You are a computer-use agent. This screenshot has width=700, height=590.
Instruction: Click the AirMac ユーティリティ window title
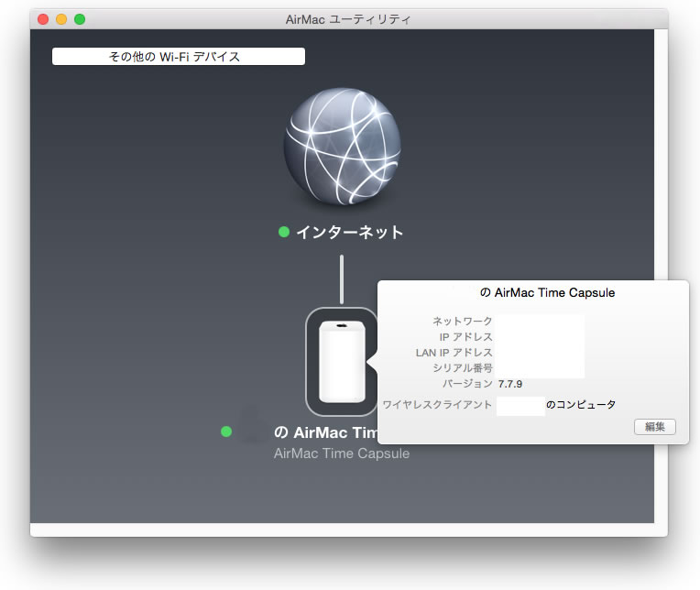point(348,19)
